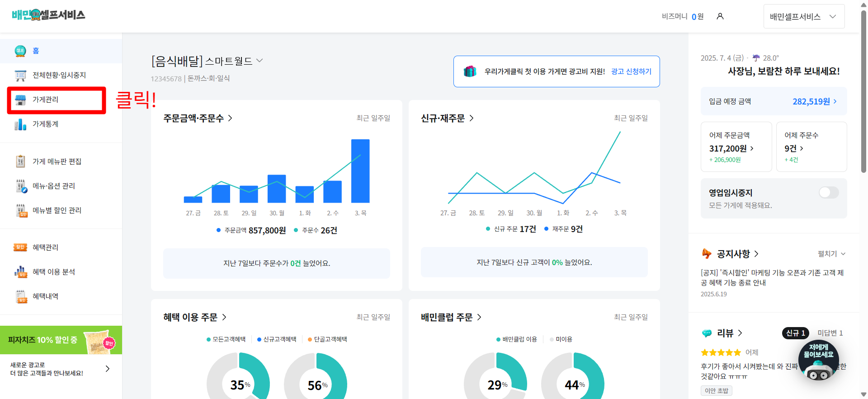Click the 피자치즈 10% 할인 중 banner

pyautogui.click(x=61, y=340)
